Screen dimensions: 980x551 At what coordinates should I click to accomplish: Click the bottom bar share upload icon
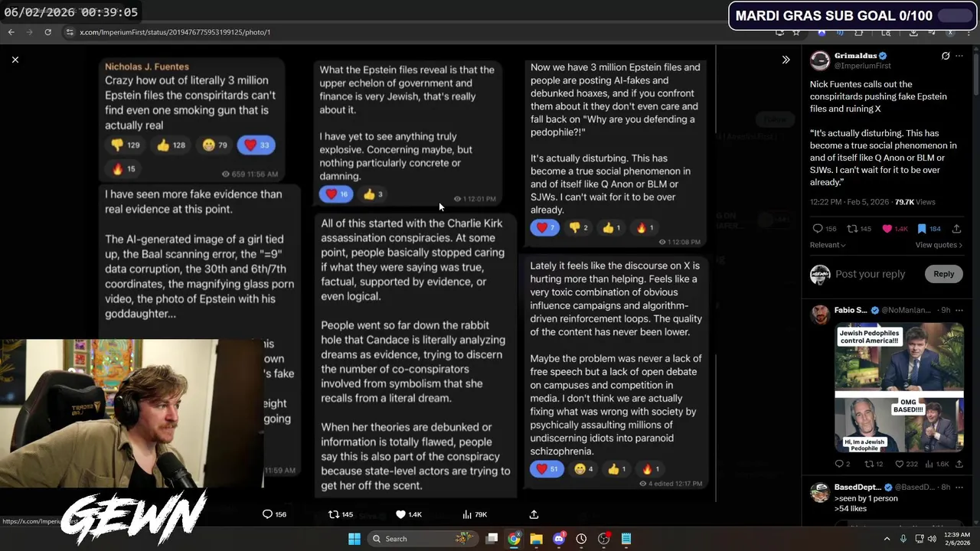coord(534,514)
